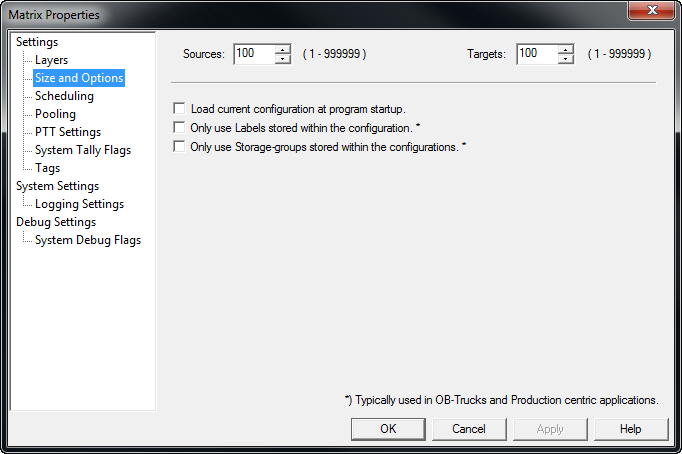
Task: Increase Sources value with up arrow
Action: 283,49
